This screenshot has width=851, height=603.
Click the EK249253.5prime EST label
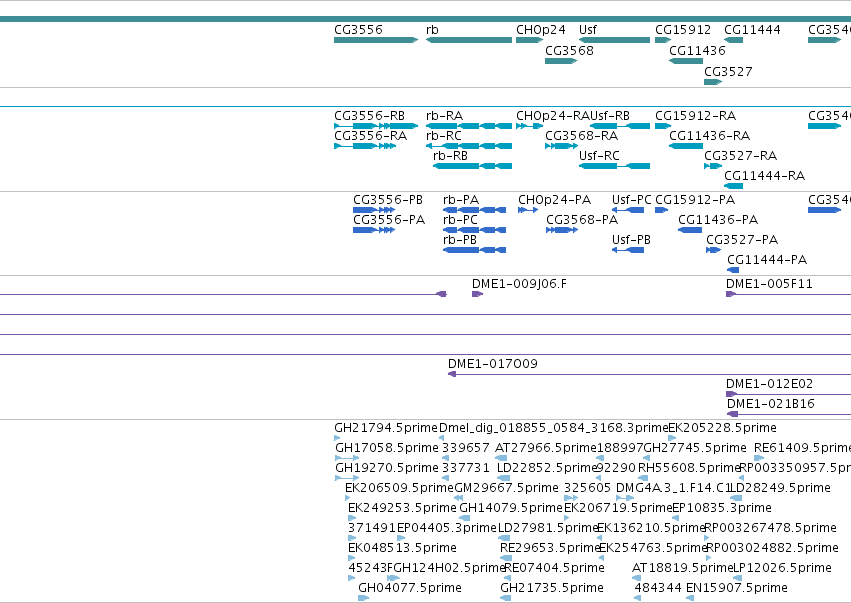coord(402,508)
